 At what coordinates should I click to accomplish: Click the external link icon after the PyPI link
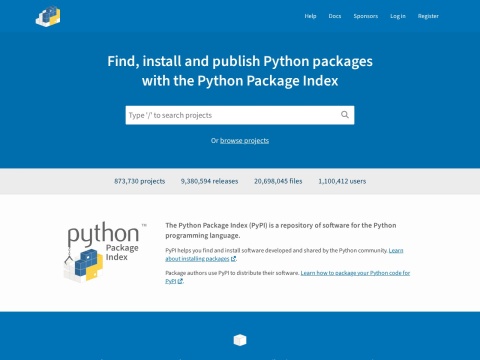[x=180, y=281]
